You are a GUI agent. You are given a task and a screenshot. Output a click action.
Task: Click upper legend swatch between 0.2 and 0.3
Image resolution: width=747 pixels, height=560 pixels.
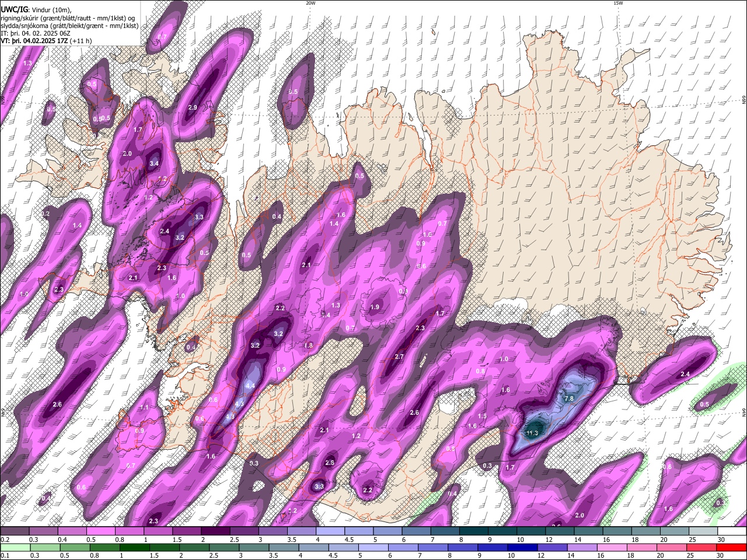coord(15,531)
